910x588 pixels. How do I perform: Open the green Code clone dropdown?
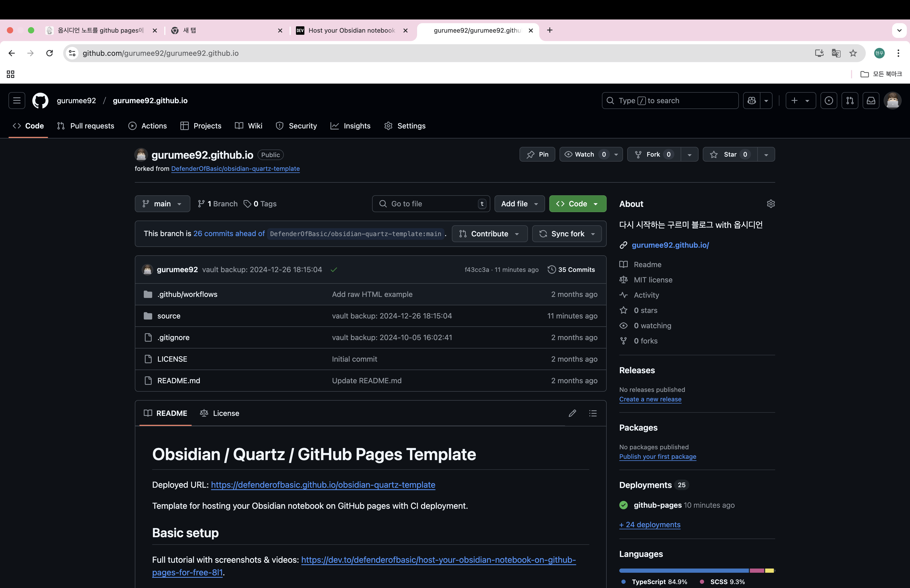click(577, 203)
